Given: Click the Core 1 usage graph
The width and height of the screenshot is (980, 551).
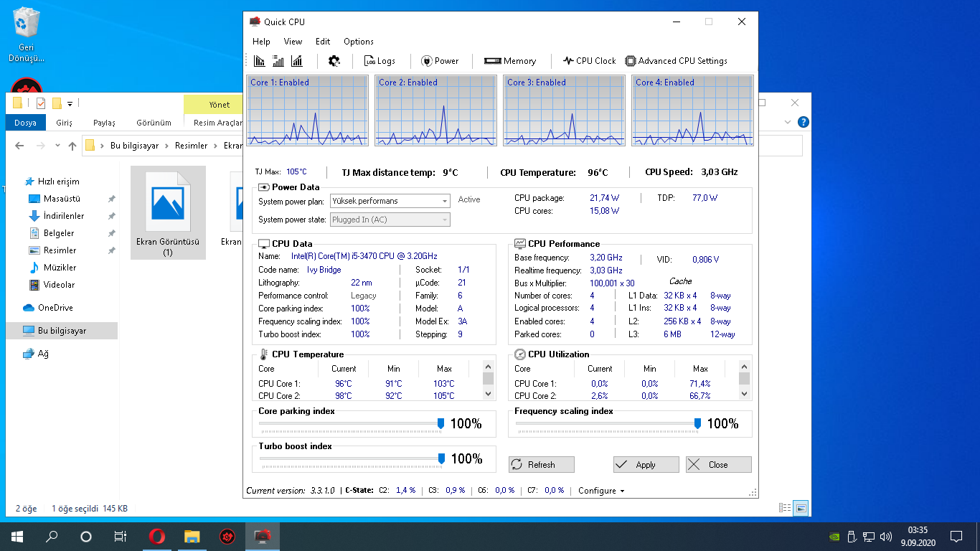Looking at the screenshot, I should 307,110.
